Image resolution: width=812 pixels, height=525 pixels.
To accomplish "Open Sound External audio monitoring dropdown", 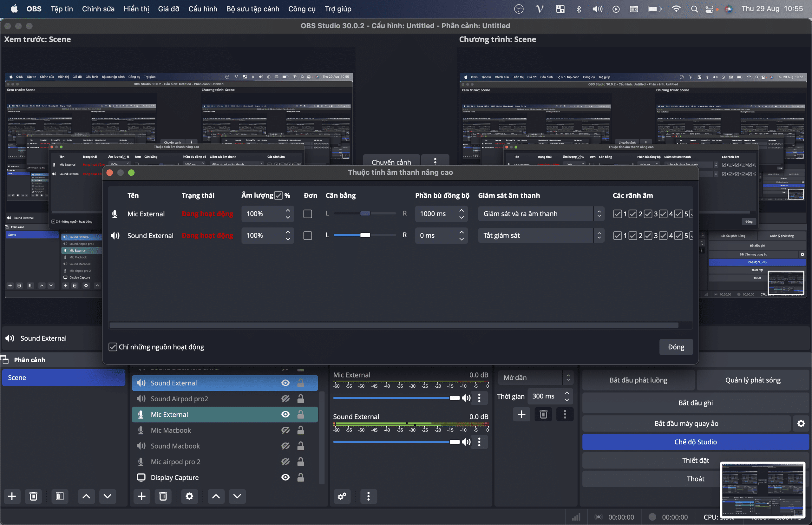I will [x=541, y=236].
